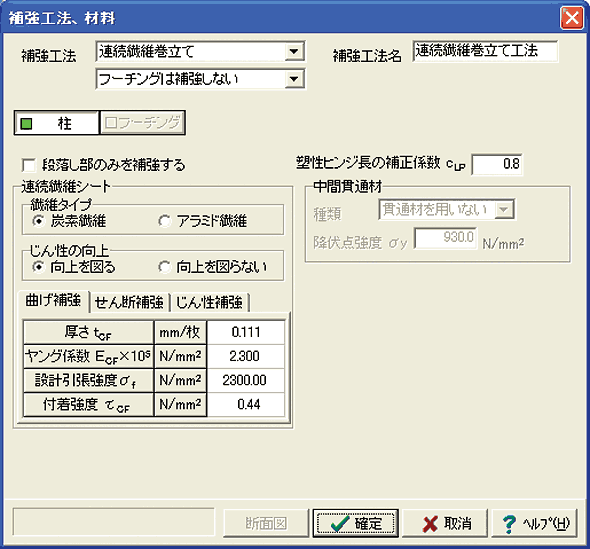Click the blue question mark help icon
The width and height of the screenshot is (590, 549).
509,524
